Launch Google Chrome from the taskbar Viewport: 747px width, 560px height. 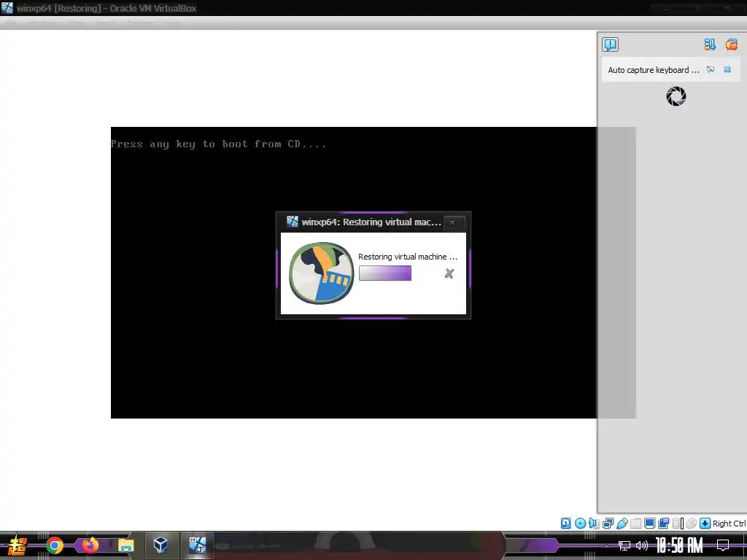[55, 545]
